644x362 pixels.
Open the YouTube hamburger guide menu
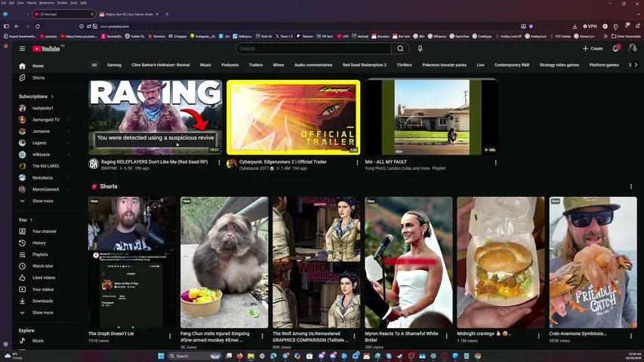click(x=22, y=48)
